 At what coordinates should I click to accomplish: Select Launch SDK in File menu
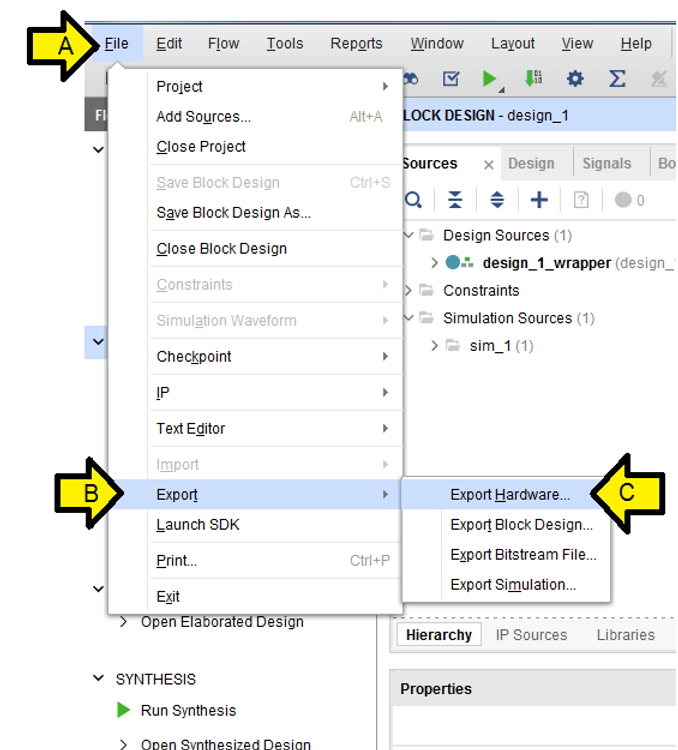click(198, 525)
